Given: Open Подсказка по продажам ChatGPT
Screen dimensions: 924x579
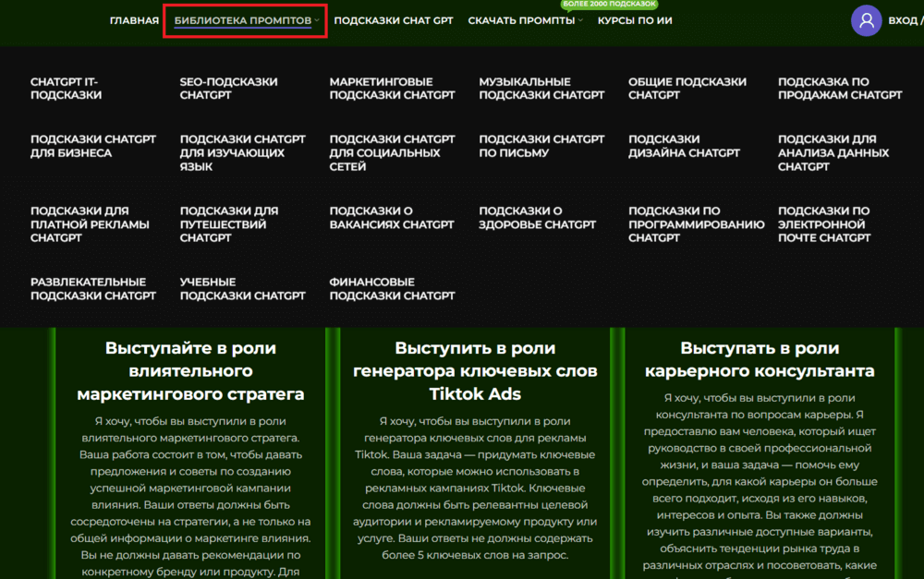Looking at the screenshot, I should pos(839,89).
